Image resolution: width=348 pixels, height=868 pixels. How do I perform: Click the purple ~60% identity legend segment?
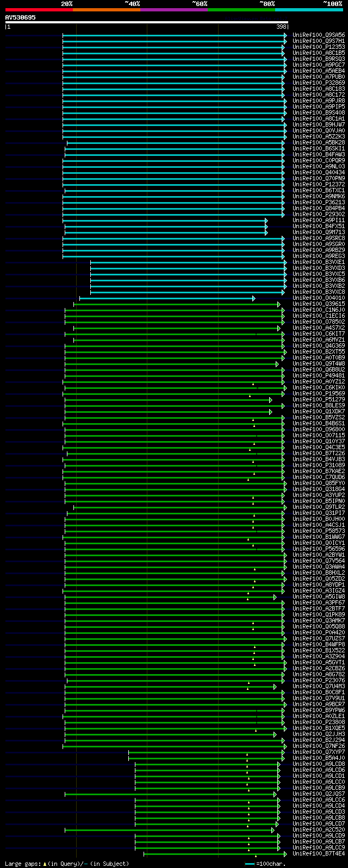(x=173, y=10)
